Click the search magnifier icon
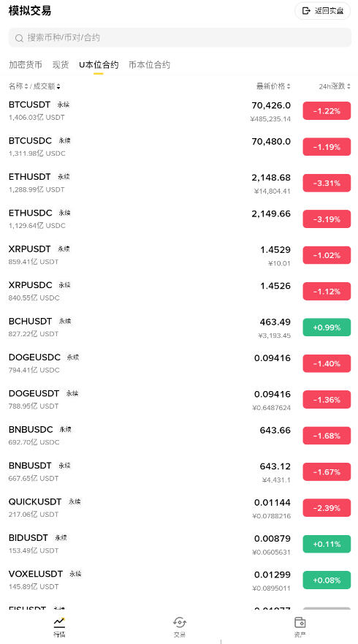This screenshot has height=644, width=358. (19, 38)
